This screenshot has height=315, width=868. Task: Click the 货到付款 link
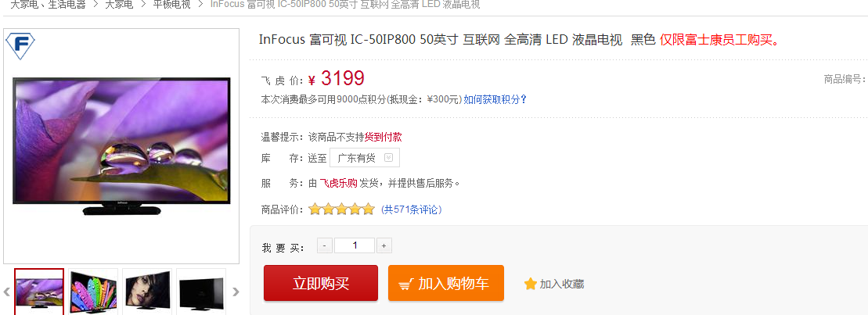[x=384, y=138]
